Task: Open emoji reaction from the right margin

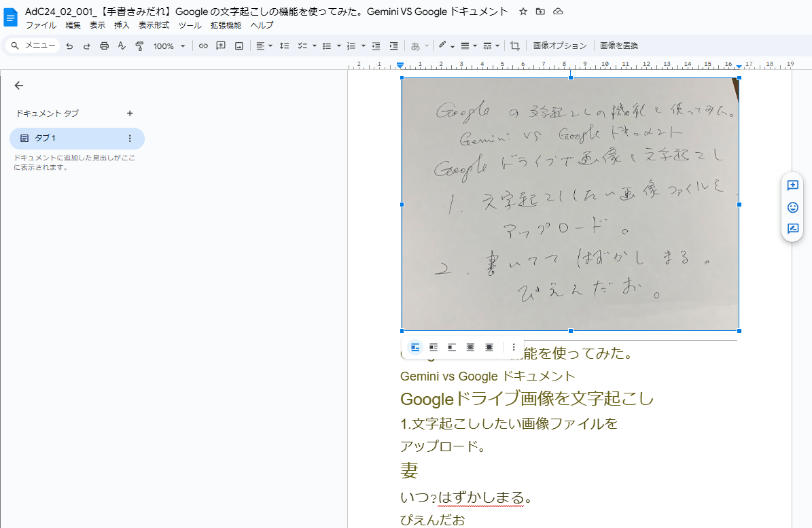Action: [x=792, y=207]
